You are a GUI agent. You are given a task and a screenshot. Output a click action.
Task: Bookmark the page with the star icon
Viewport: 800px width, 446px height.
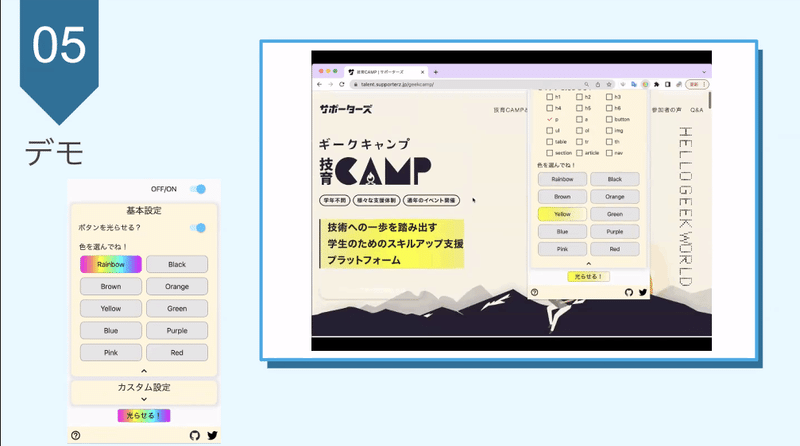tap(609, 84)
